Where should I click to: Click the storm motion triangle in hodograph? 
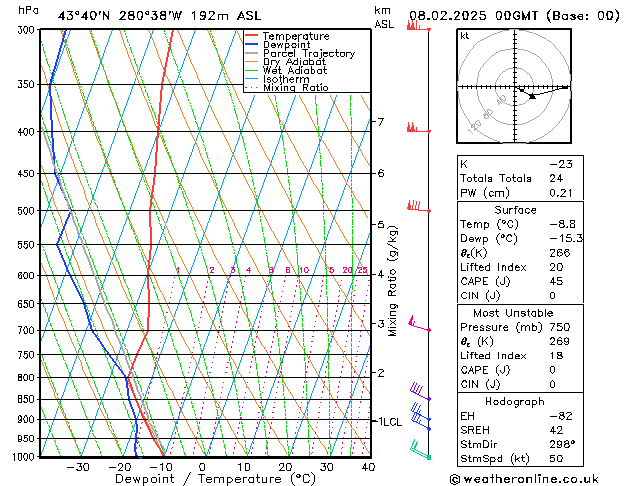click(532, 96)
